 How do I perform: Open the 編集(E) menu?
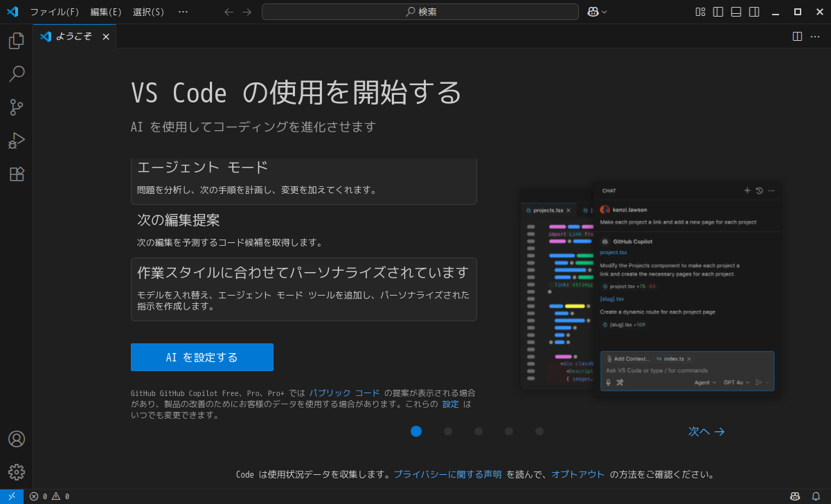[x=106, y=12]
